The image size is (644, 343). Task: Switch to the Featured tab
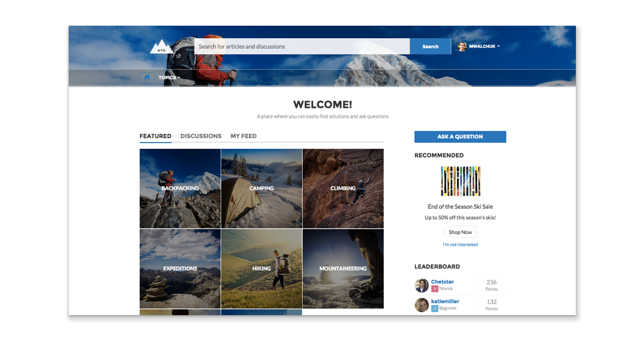pyautogui.click(x=155, y=136)
